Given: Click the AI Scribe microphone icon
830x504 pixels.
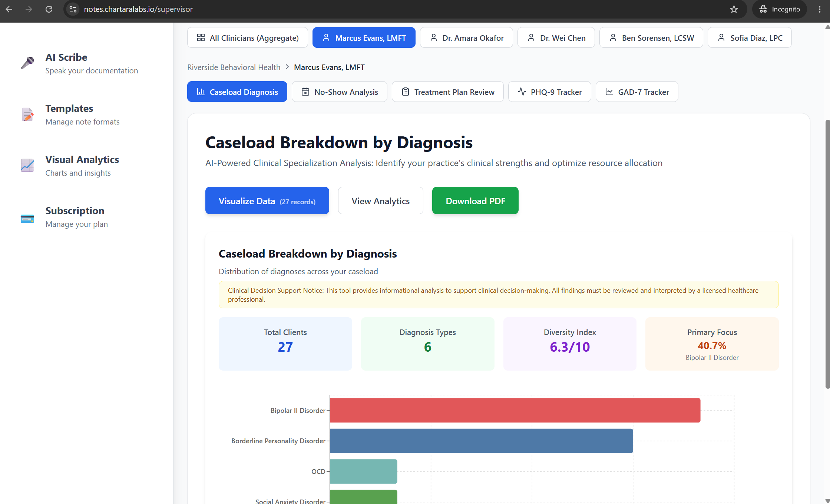Looking at the screenshot, I should (27, 63).
